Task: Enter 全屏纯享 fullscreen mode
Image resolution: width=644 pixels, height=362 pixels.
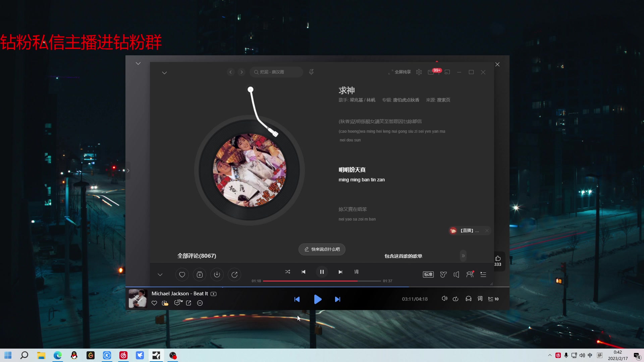Action: (400, 72)
